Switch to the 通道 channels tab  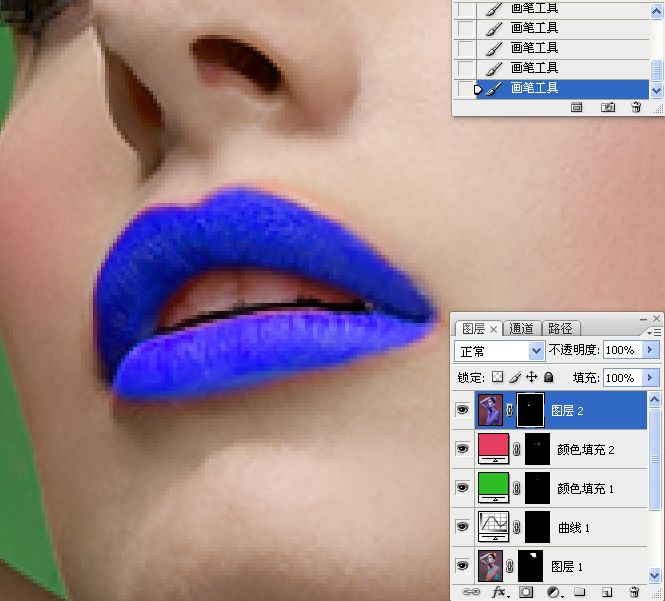pyautogui.click(x=521, y=329)
